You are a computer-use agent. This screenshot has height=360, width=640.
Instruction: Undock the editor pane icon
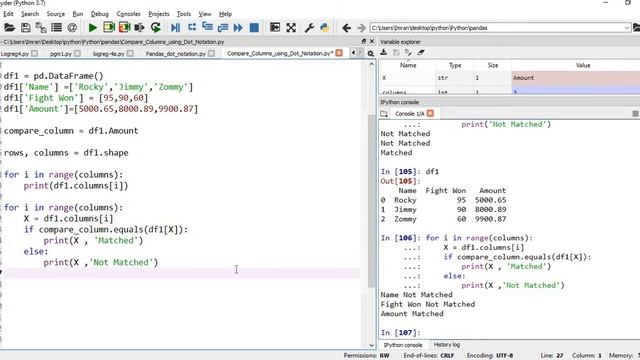364,41
